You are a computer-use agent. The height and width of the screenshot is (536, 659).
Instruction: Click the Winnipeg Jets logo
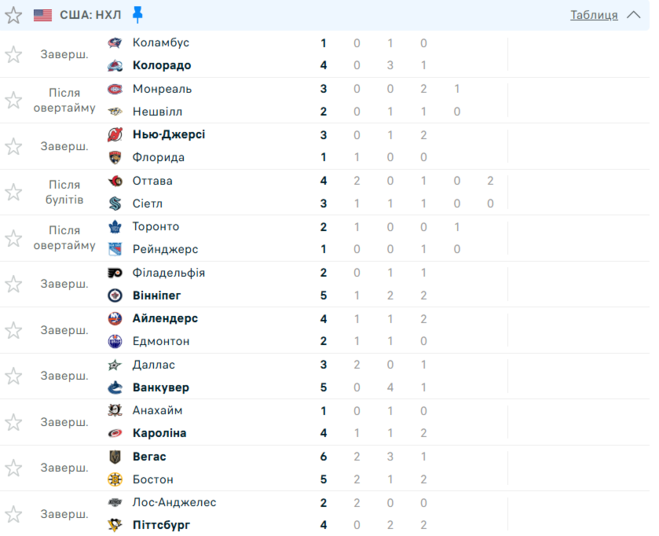[x=115, y=296]
